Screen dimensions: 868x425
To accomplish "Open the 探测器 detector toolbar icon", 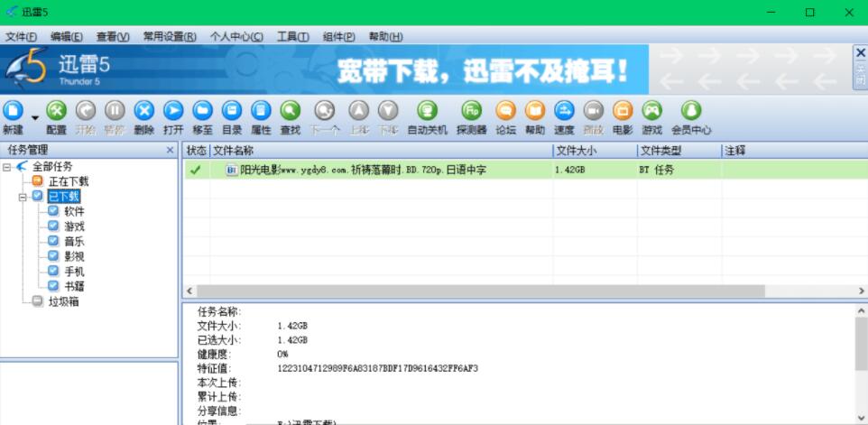I will click(x=472, y=111).
